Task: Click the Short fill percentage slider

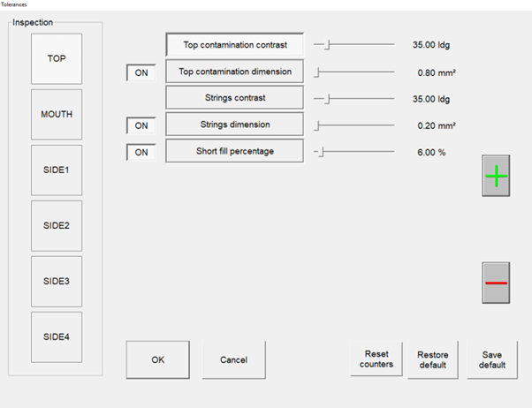Action: (x=354, y=152)
